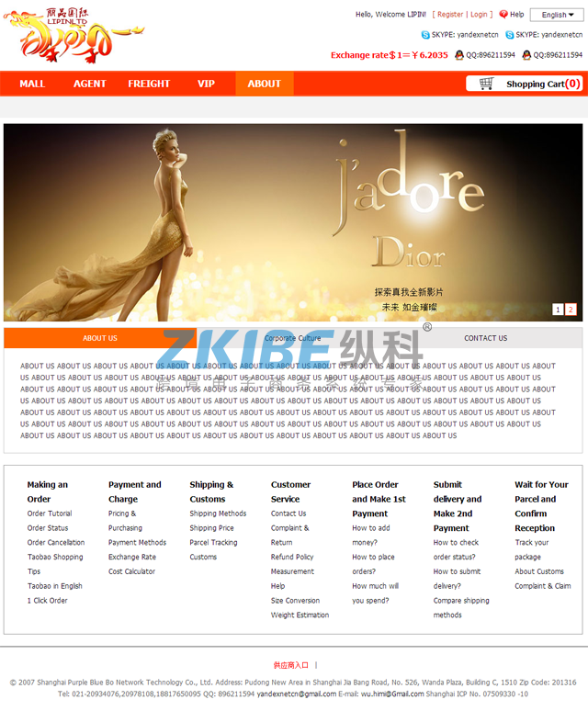The width and height of the screenshot is (588, 711).
Task: Switch to the ABOUT US tab
Action: pos(100,338)
